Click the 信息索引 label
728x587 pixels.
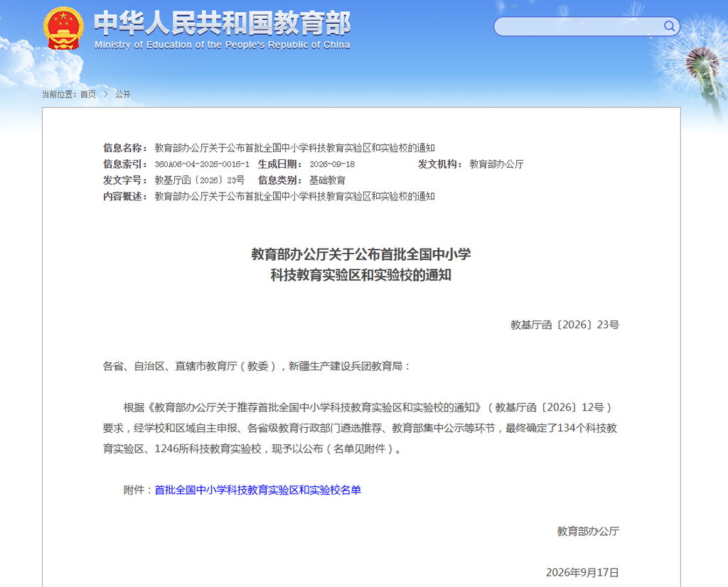(x=125, y=164)
